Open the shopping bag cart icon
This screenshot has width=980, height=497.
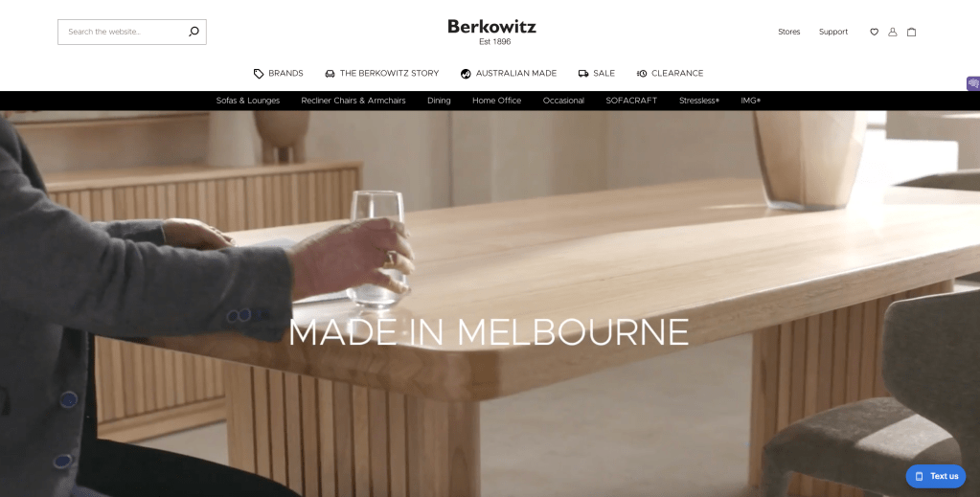point(911,32)
